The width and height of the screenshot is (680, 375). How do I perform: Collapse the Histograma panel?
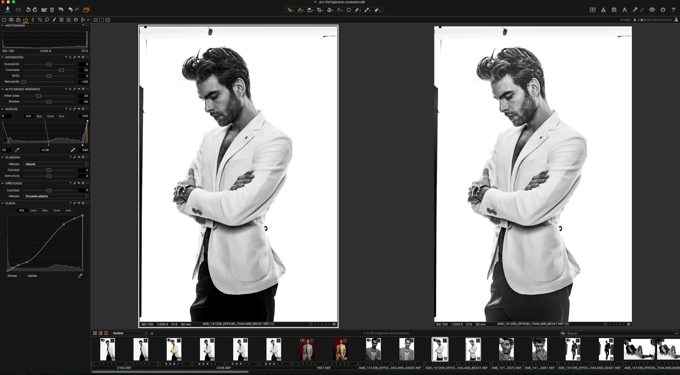point(3,26)
